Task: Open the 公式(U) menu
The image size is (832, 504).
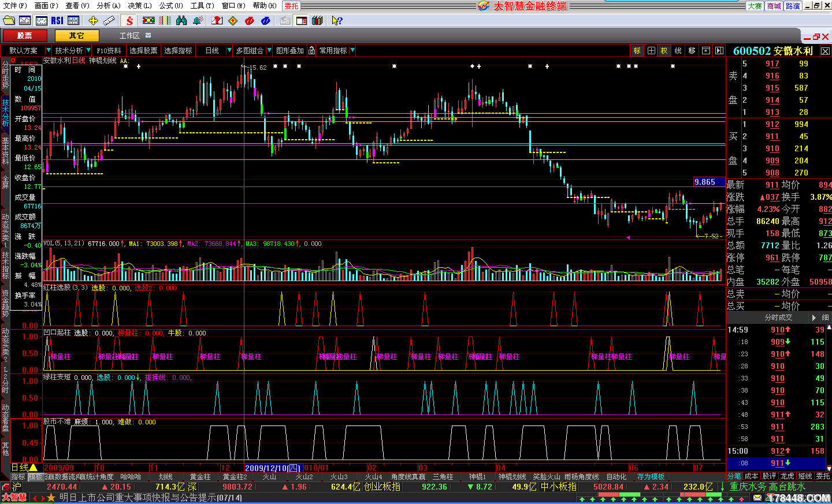Action: 171,5
